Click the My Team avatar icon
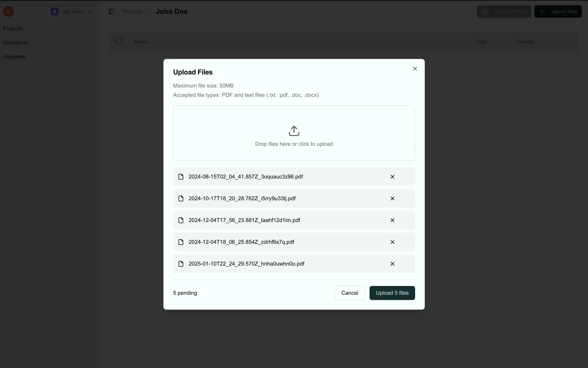This screenshot has width=588, height=368. click(x=54, y=11)
